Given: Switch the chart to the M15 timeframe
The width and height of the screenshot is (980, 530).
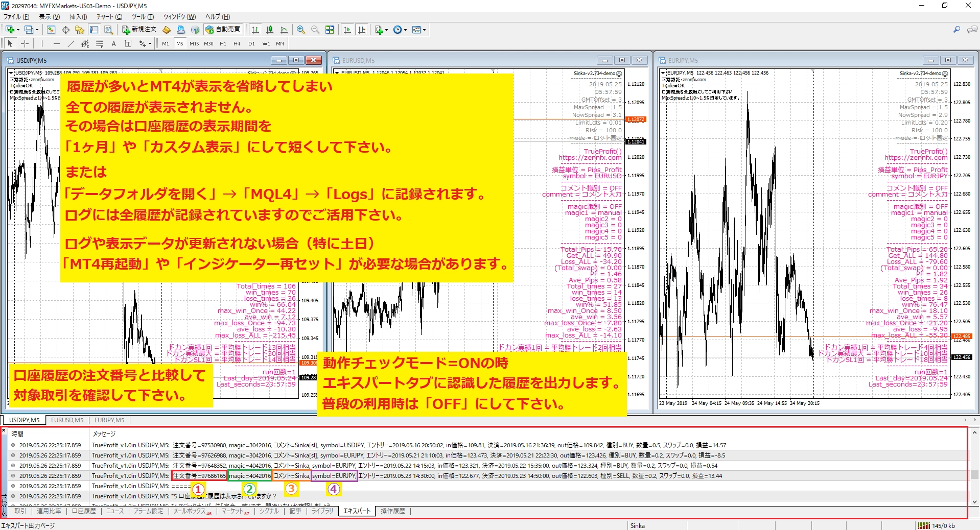Looking at the screenshot, I should tap(194, 43).
